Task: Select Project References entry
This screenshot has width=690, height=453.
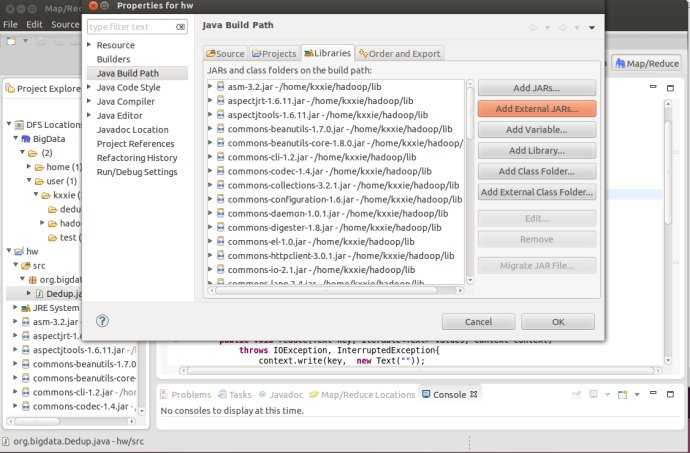Action: click(136, 144)
